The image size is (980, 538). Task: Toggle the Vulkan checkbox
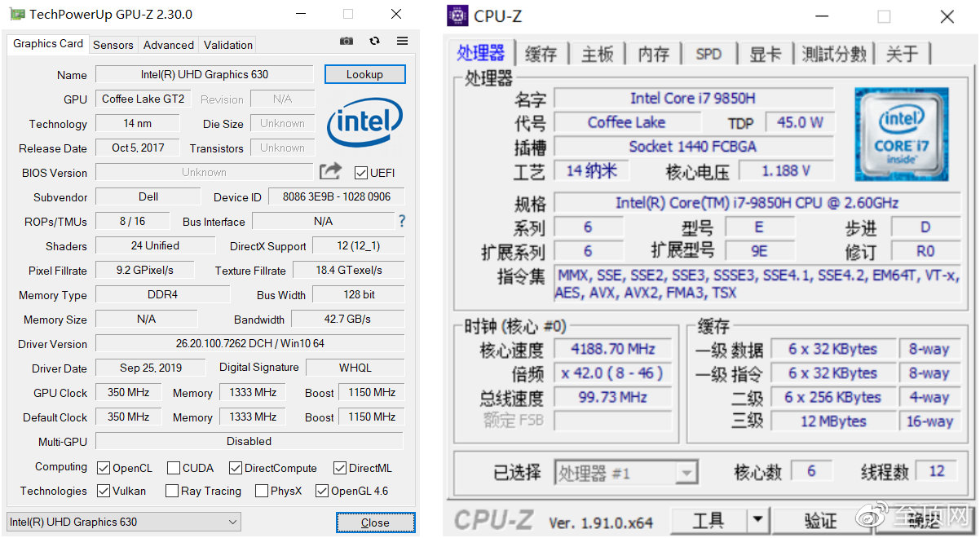(104, 491)
